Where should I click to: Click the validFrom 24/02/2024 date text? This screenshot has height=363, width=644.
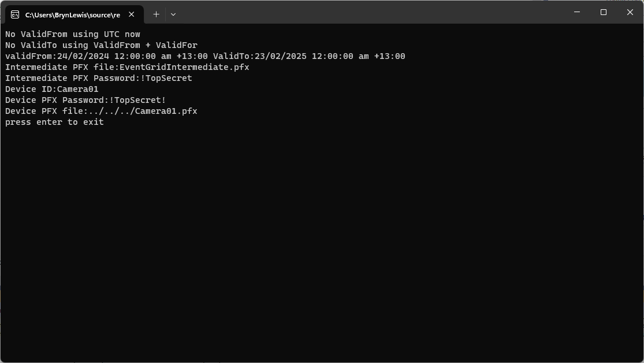(83, 56)
